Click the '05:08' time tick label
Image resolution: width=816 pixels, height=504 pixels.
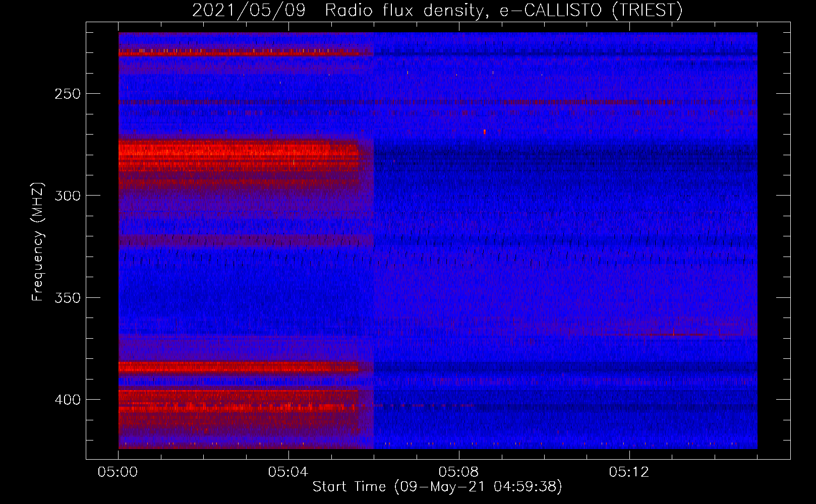(459, 472)
